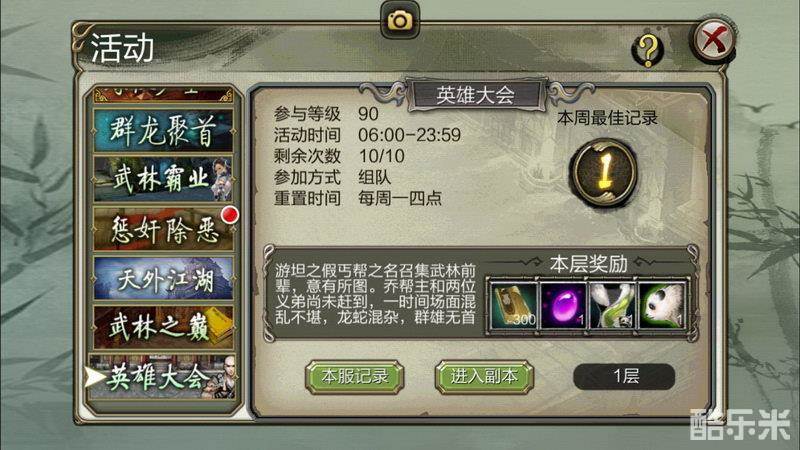800x450 pixels.
Task: Tap the camera screenshot icon at top
Action: (x=400, y=20)
